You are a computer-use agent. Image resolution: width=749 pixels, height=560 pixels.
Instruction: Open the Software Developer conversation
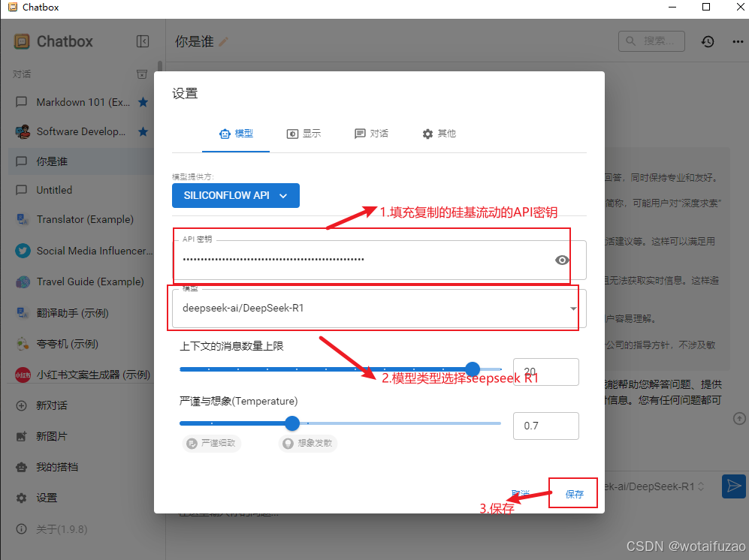click(x=80, y=132)
